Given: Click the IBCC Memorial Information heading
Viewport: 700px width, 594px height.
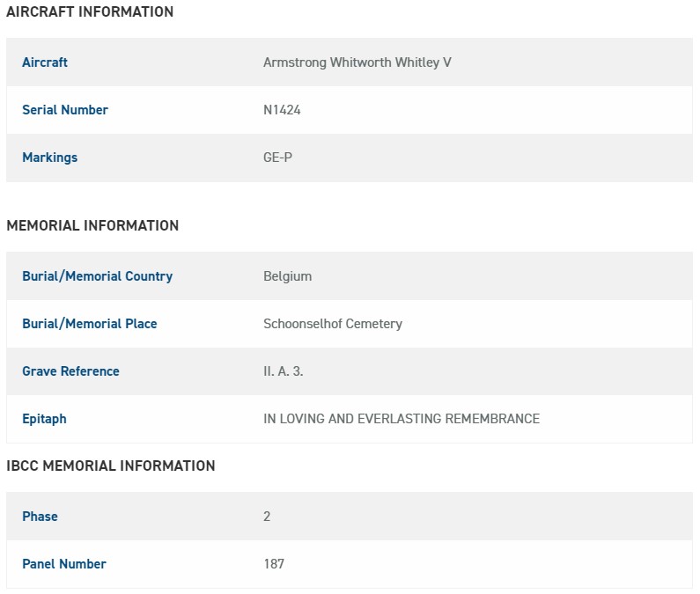Looking at the screenshot, I should [111, 466].
